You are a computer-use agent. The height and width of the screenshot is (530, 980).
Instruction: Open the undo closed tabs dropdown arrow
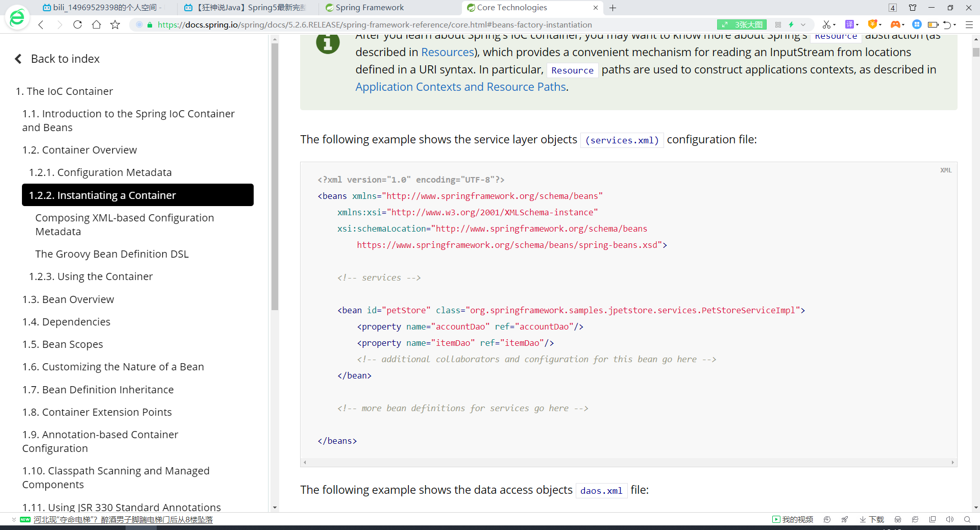(955, 24)
